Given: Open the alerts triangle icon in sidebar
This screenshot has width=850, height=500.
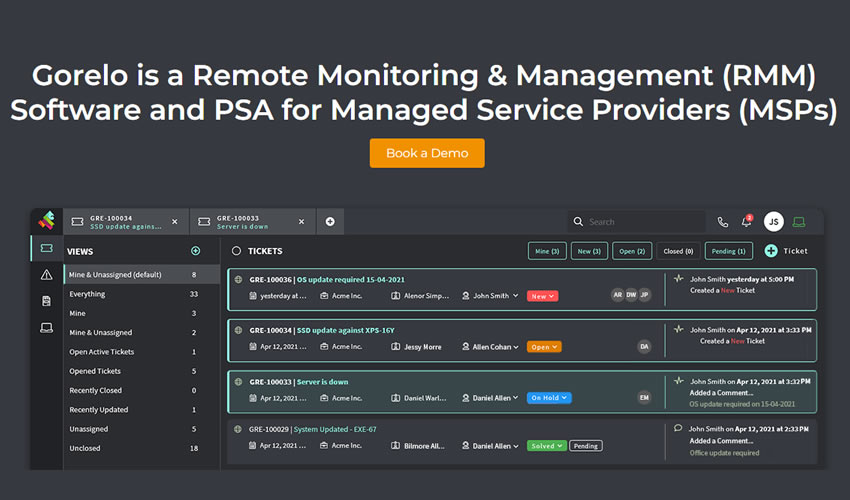Looking at the screenshot, I should pyautogui.click(x=47, y=275).
